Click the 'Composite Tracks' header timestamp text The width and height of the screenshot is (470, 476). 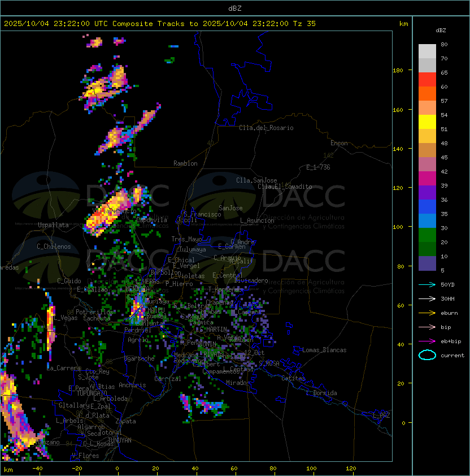coord(160,24)
